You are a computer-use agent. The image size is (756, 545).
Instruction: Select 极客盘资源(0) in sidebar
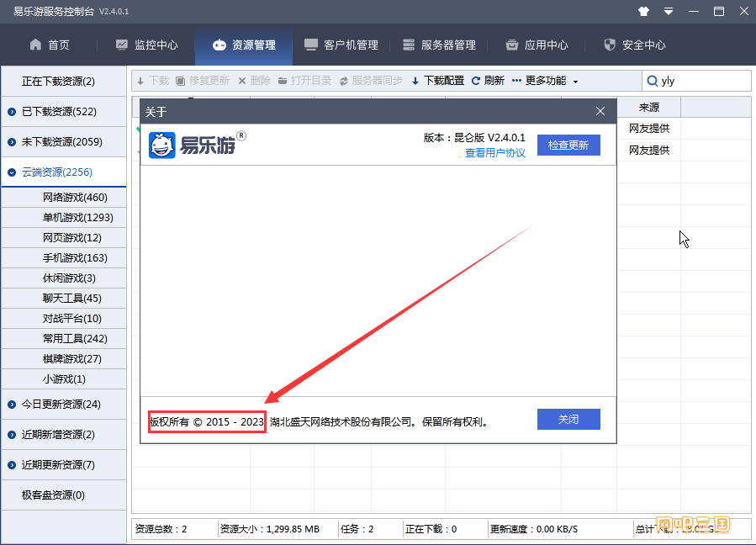point(64,495)
